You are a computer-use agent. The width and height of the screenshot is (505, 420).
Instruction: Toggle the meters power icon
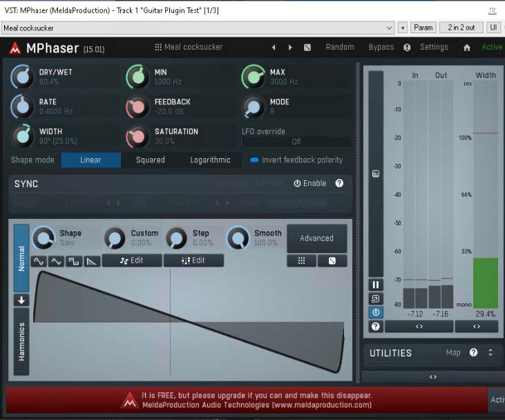pos(376,312)
